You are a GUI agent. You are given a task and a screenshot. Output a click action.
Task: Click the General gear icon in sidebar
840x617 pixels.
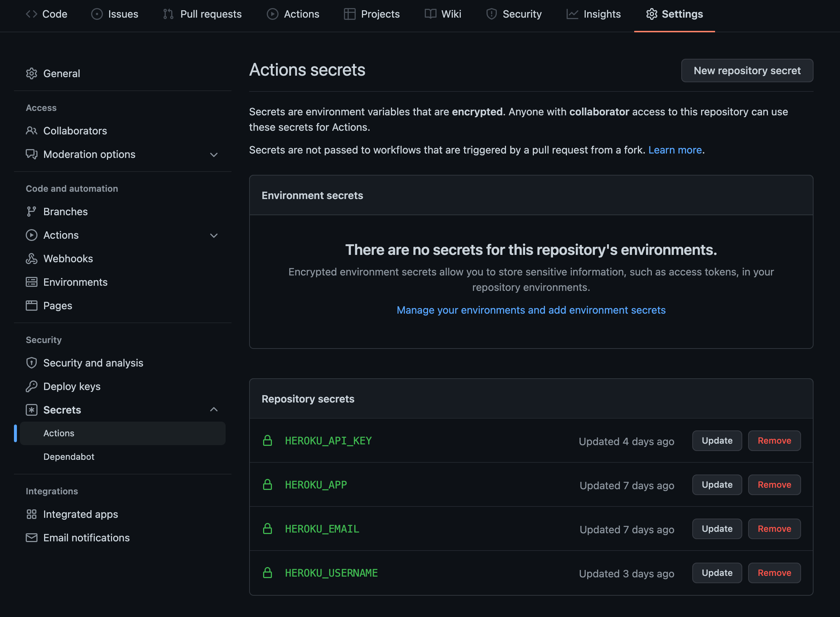click(x=31, y=73)
